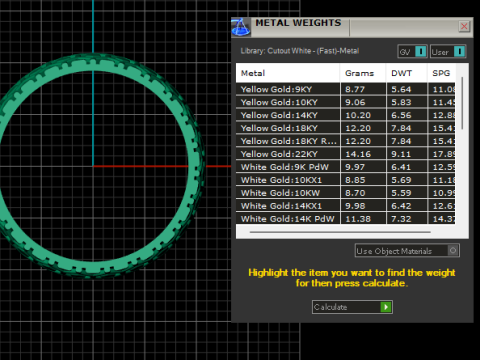Close the Metal Weights panel
480x360 pixels.
click(464, 26)
